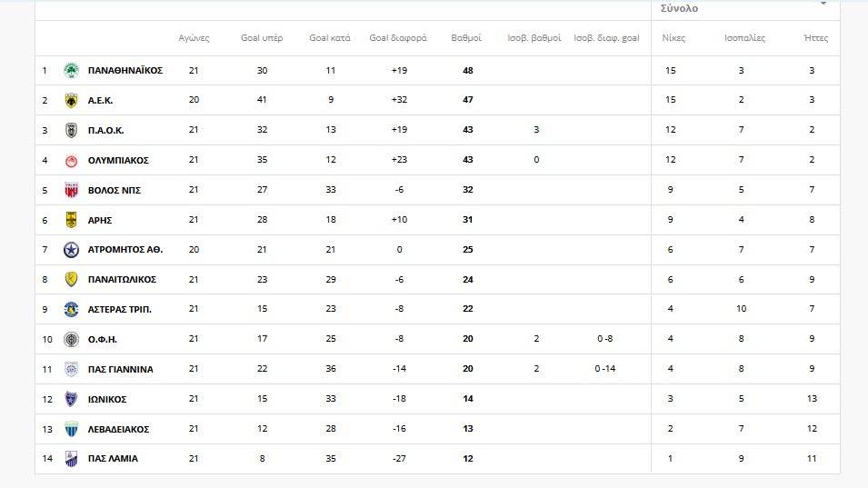Open the ΠΑΣ ΓΙΑΝΝΙΝΑ team link
Screen dimensions: 868x488
coord(120,369)
